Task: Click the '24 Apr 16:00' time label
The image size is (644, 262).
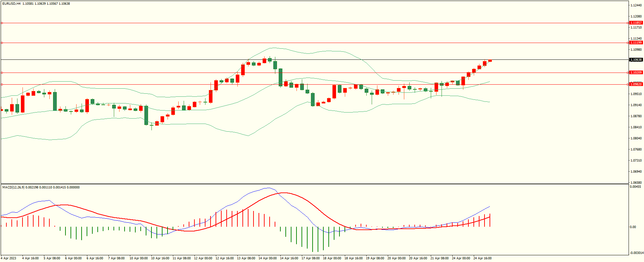Action: tap(482, 258)
